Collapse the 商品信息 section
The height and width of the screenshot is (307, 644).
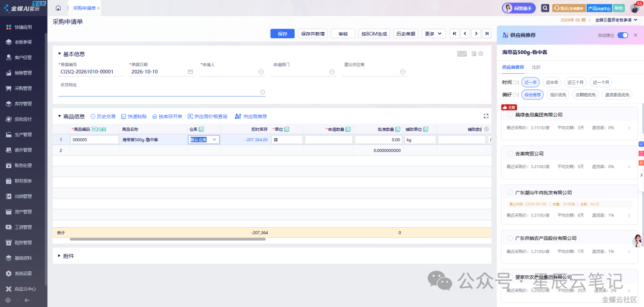[60, 117]
